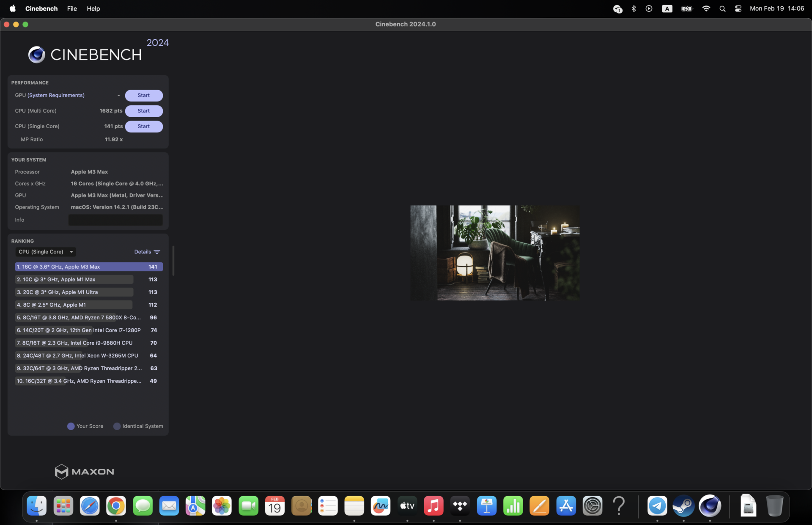Open Mail from the Dock

tap(169, 506)
